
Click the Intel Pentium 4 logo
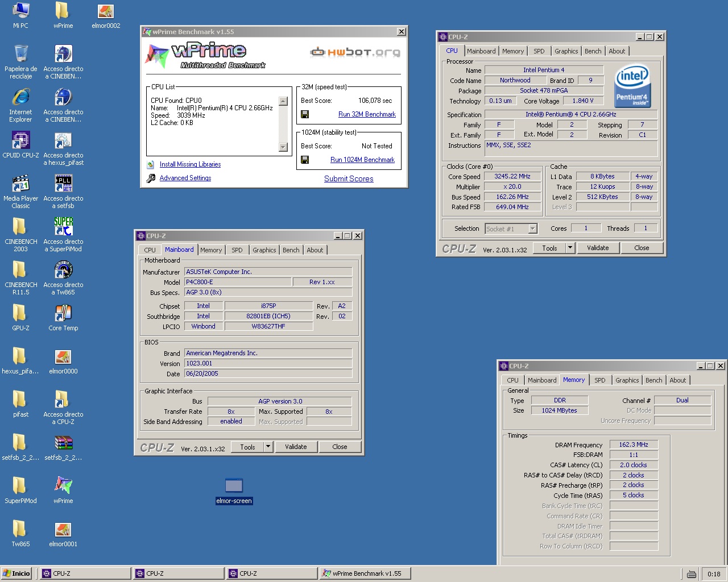point(632,85)
